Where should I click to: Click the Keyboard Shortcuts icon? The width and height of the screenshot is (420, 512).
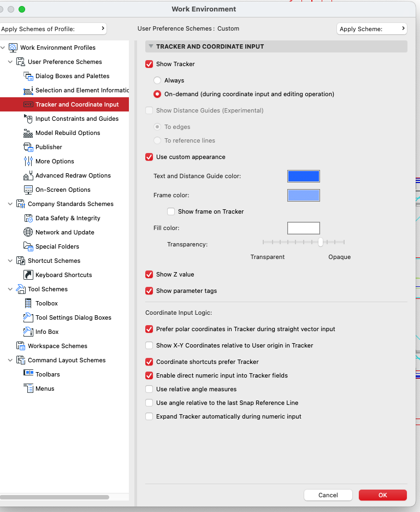(28, 275)
